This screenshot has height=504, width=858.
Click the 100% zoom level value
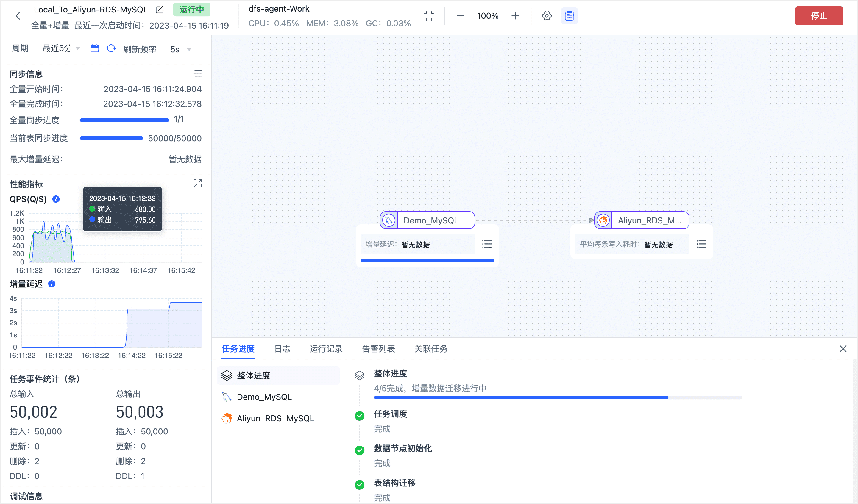point(488,16)
